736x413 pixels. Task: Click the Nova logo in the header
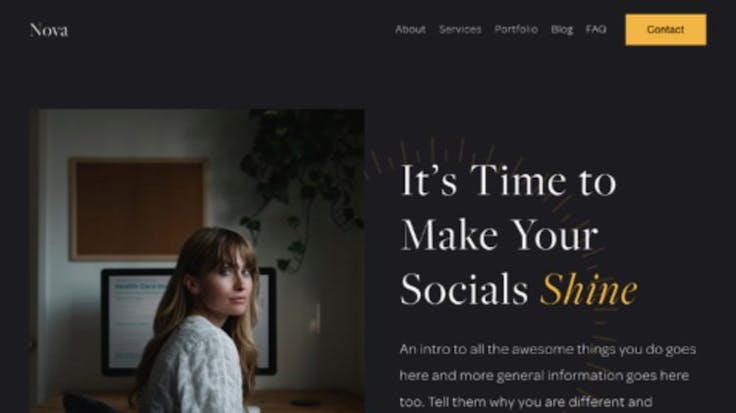(x=49, y=30)
